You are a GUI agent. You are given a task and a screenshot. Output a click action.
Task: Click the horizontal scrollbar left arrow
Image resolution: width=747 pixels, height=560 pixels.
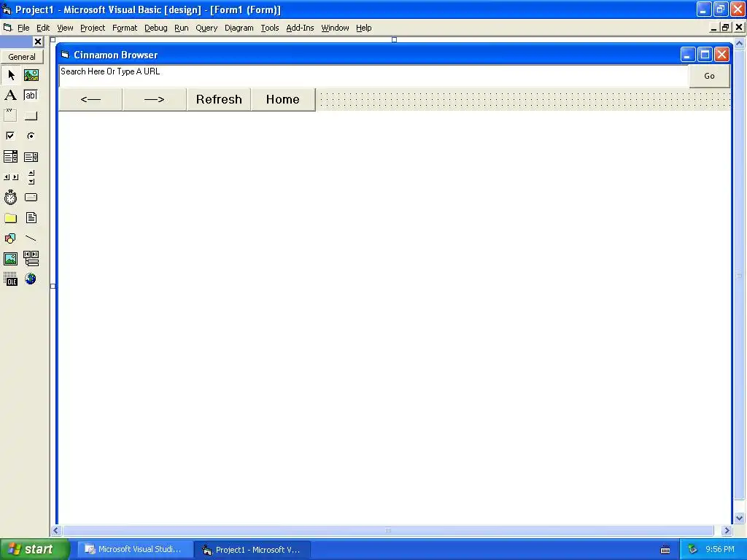[55, 531]
